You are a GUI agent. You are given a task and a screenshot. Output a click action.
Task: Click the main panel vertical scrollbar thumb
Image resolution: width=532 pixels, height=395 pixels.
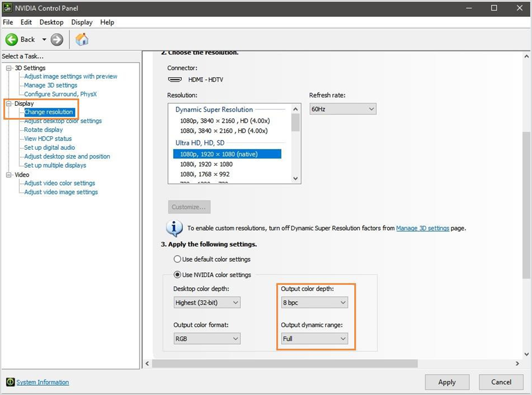click(x=526, y=205)
